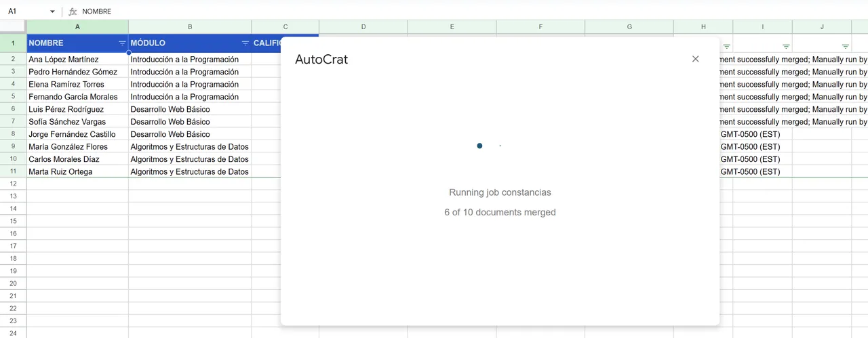868x338 pixels.
Task: Open the filter icon in column J header row
Action: click(846, 46)
